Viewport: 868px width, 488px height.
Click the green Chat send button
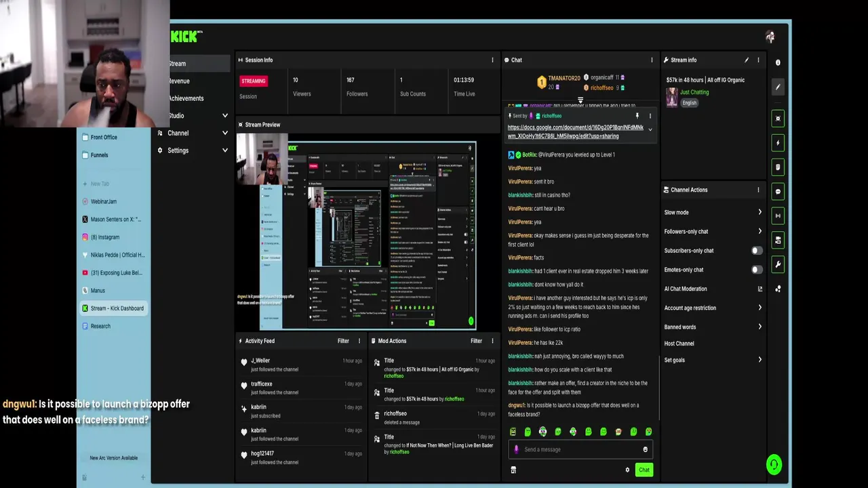(644, 470)
